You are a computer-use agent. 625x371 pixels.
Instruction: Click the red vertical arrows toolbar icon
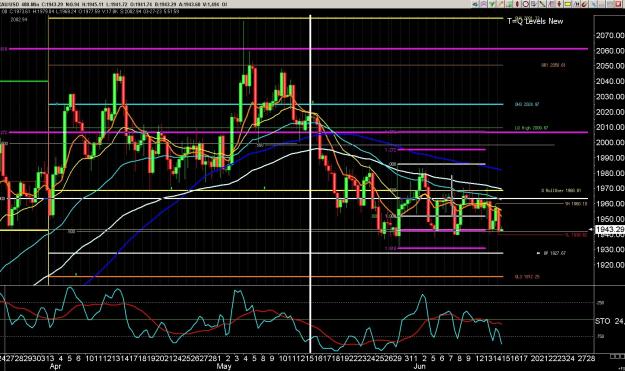point(559,4)
